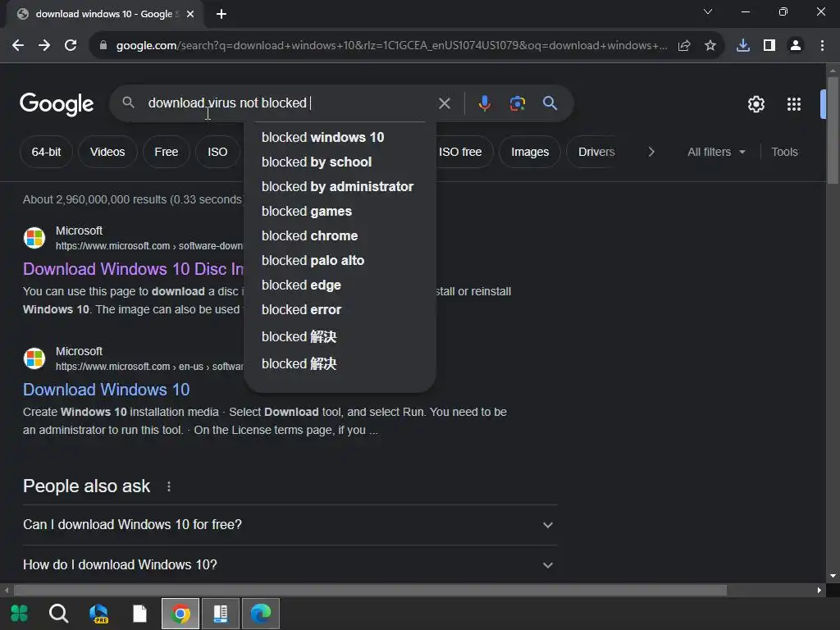Viewport: 840px width, 630px height.
Task: Click the horizontal page scrollbar
Action: 370,591
